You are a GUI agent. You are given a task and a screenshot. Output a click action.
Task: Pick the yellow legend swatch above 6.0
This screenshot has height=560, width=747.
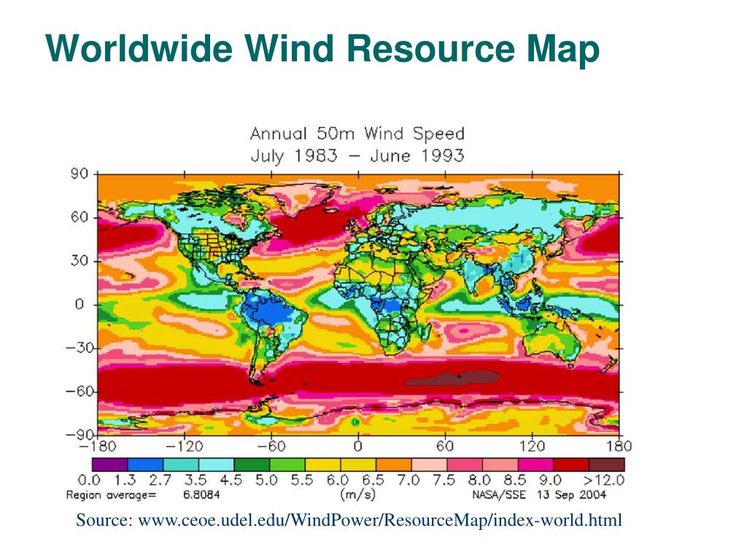click(x=358, y=464)
